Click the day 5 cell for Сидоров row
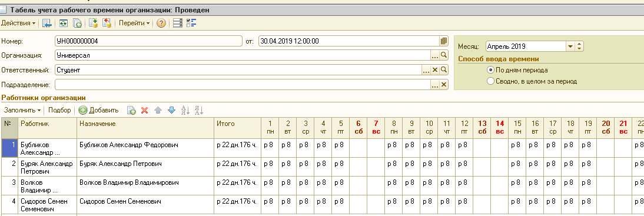The image size is (644, 216). [x=340, y=204]
